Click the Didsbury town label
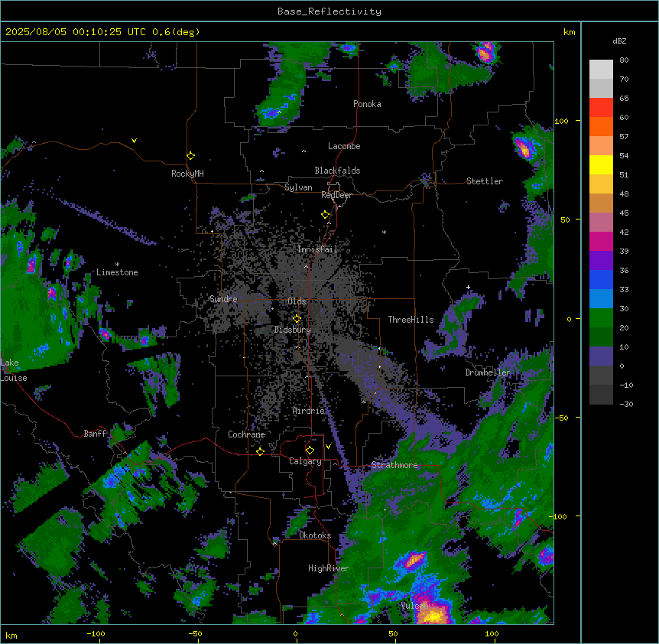 [x=293, y=330]
